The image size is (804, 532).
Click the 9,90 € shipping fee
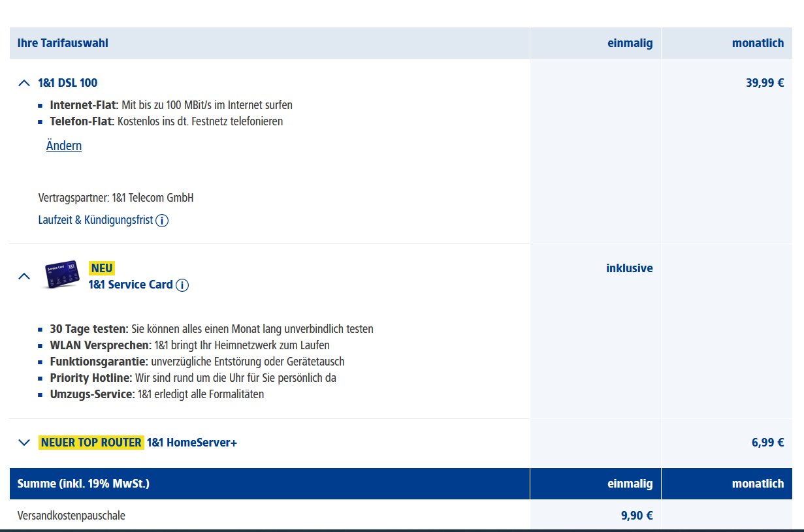637,516
